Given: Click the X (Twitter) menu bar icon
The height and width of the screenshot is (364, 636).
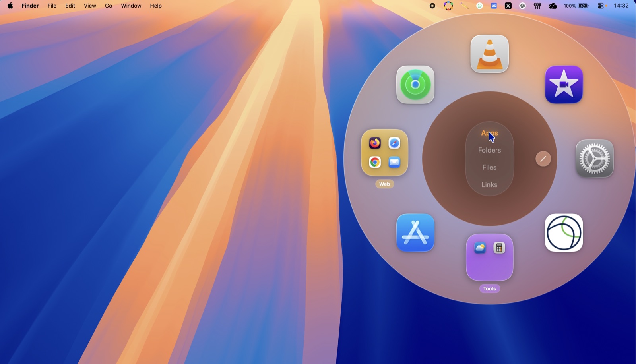Looking at the screenshot, I should tap(508, 6).
